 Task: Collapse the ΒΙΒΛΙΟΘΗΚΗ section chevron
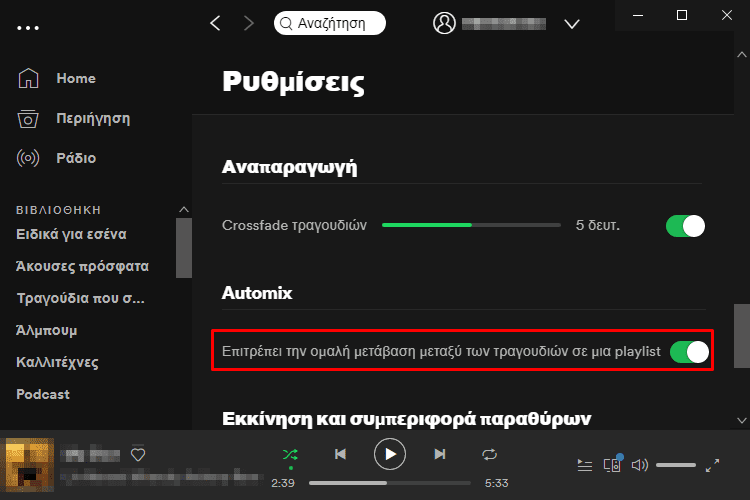(184, 210)
